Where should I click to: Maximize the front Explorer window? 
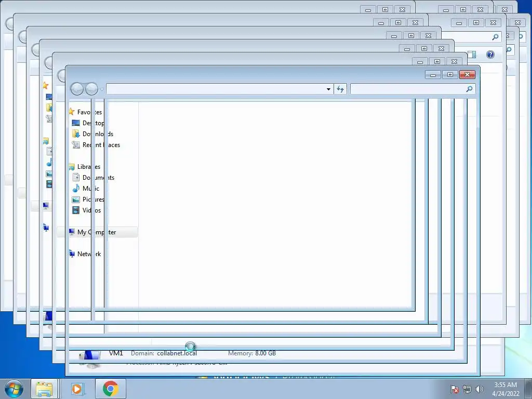(x=450, y=75)
